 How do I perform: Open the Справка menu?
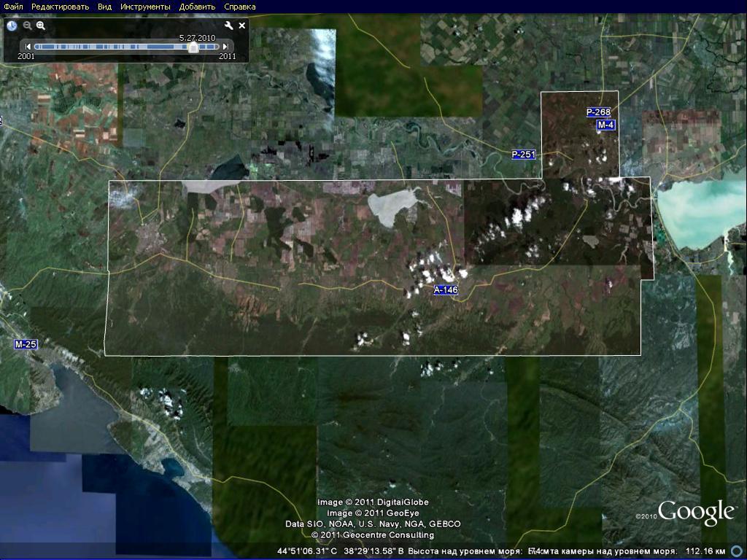coord(240,7)
